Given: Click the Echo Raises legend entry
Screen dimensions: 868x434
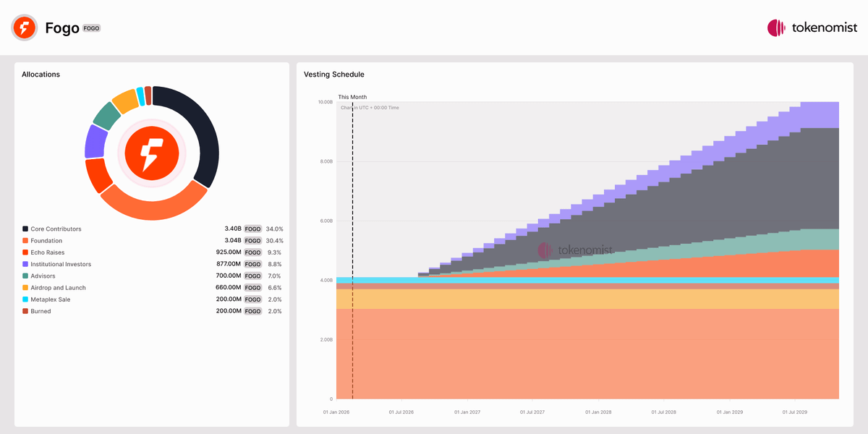Looking at the screenshot, I should point(47,252).
